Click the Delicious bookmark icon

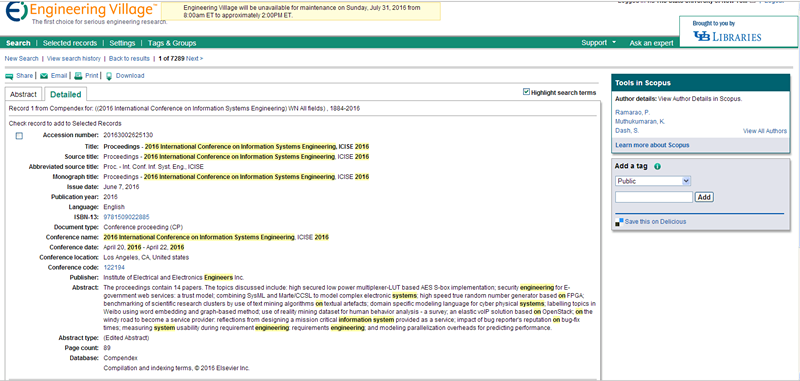pos(619,222)
